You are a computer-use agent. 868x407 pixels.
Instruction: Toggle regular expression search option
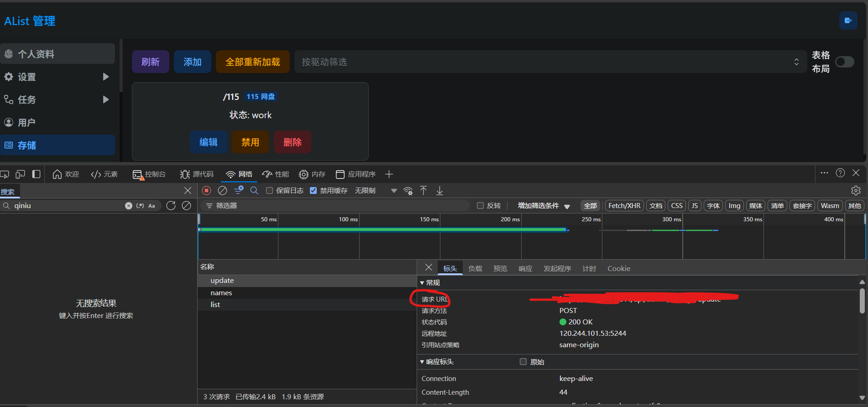tap(140, 206)
